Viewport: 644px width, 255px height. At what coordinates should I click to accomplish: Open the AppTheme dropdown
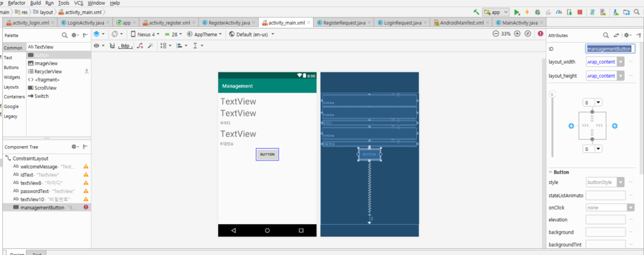click(204, 34)
